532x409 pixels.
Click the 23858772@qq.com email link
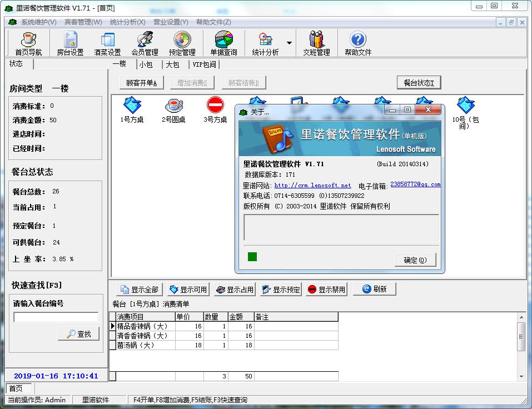(415, 184)
